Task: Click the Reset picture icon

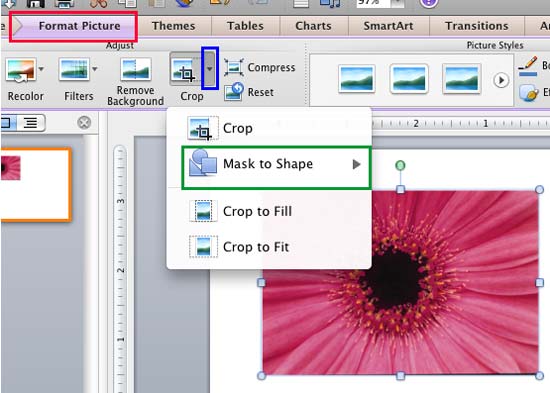Action: [x=234, y=92]
